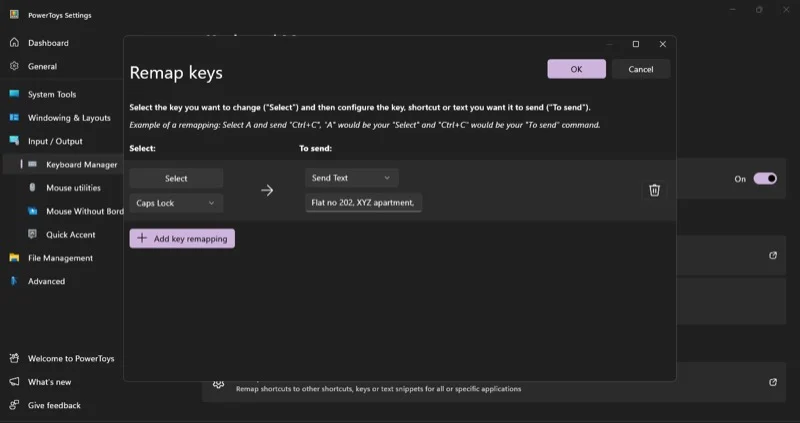800x423 pixels.
Task: Open external link icon in upper settings card
Action: click(773, 255)
